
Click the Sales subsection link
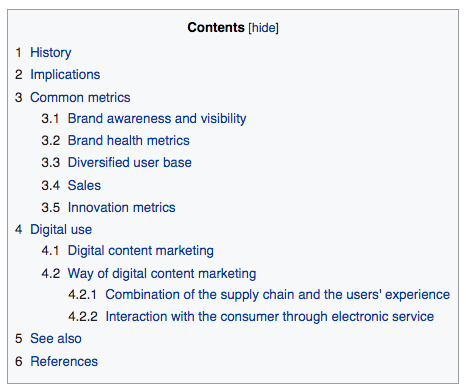coord(84,185)
